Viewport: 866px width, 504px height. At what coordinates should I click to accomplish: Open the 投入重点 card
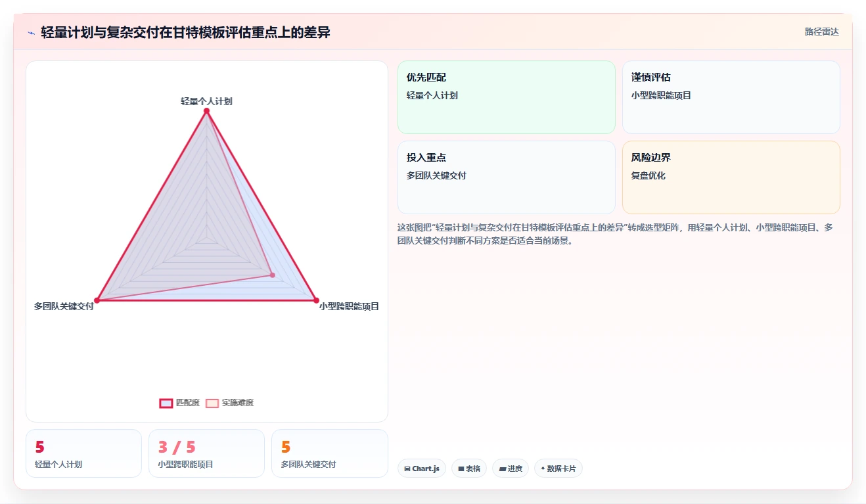coord(507,177)
